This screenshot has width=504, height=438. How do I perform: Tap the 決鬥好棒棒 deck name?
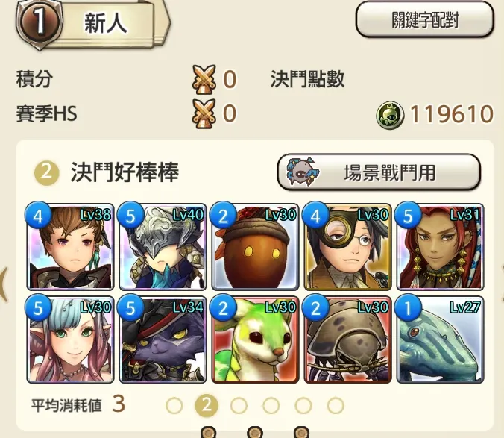[x=125, y=172]
